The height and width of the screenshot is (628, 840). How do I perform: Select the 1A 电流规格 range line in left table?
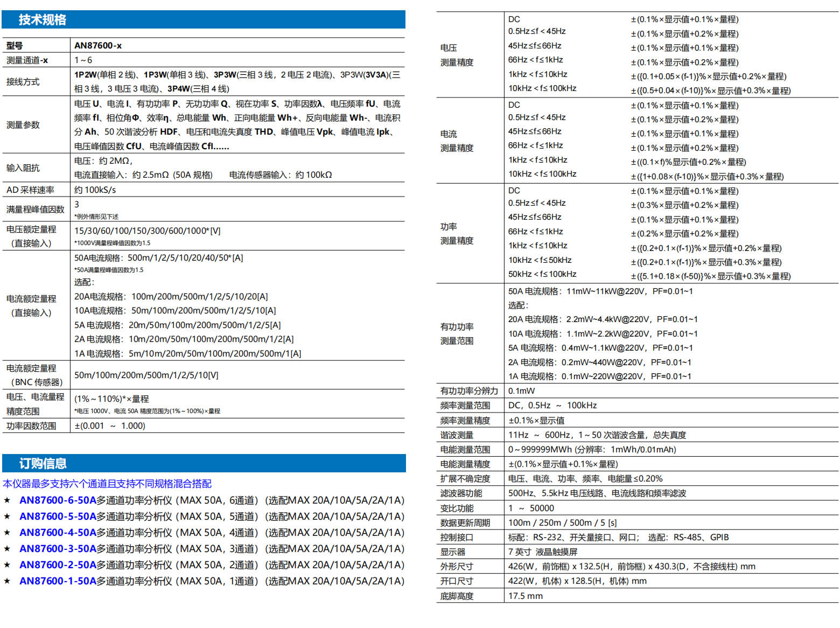pyautogui.click(x=188, y=354)
